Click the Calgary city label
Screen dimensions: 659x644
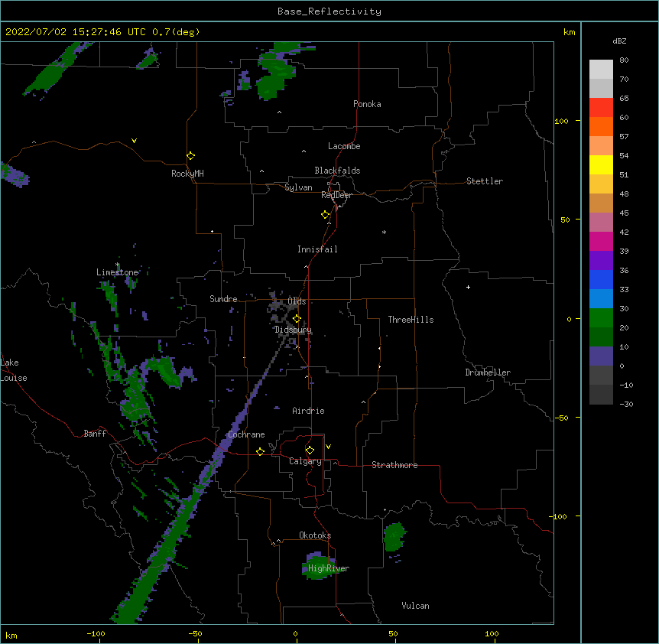click(x=305, y=461)
